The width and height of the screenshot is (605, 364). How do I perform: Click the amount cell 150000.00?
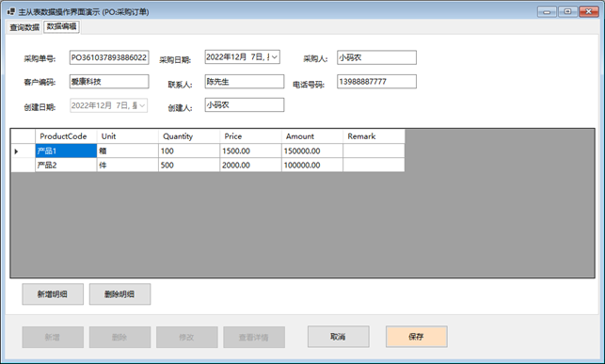(312, 150)
